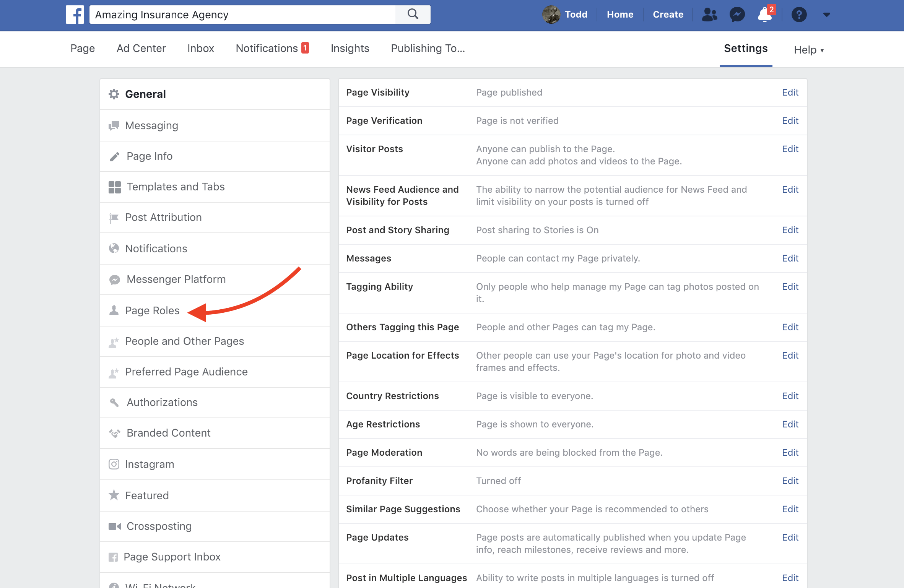Click Todd's profile picture
Image resolution: width=904 pixels, height=588 pixels.
click(551, 15)
